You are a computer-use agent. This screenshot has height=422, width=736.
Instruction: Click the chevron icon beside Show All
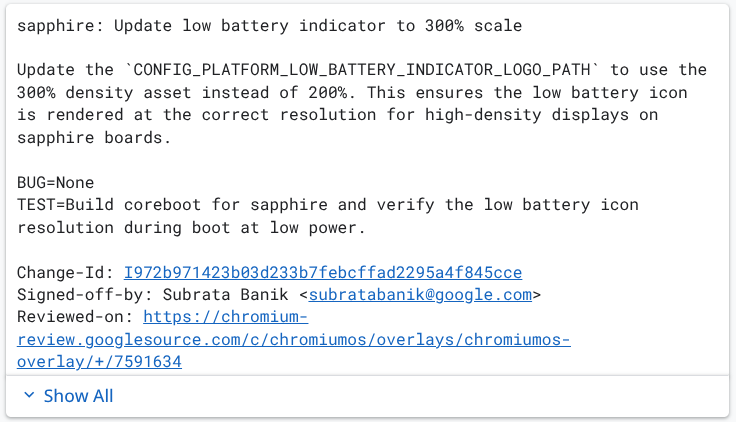(x=28, y=396)
